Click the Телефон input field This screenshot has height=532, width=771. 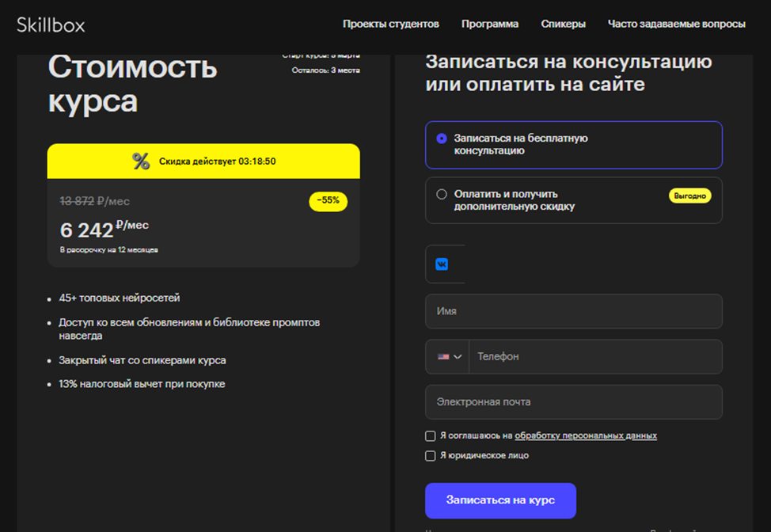tap(595, 356)
